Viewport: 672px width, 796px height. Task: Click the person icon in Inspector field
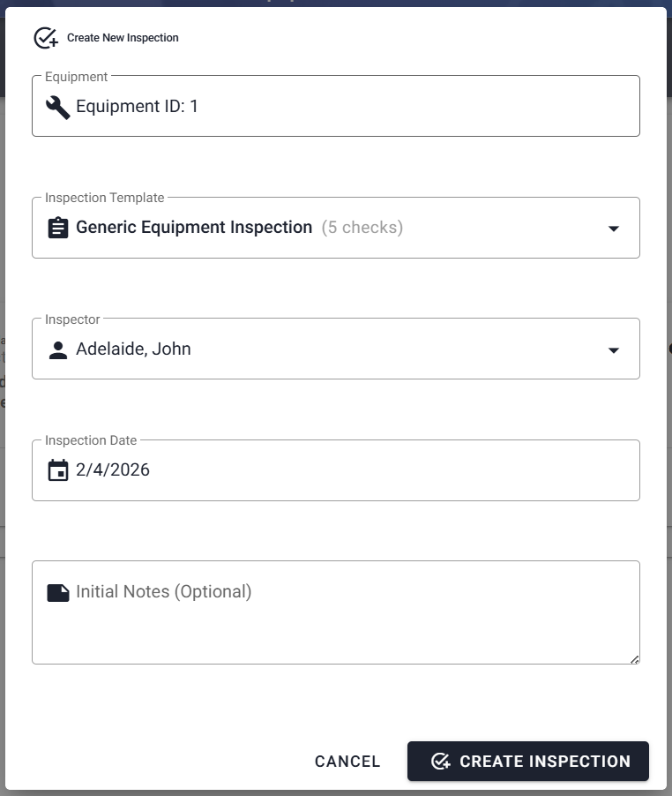click(x=58, y=349)
